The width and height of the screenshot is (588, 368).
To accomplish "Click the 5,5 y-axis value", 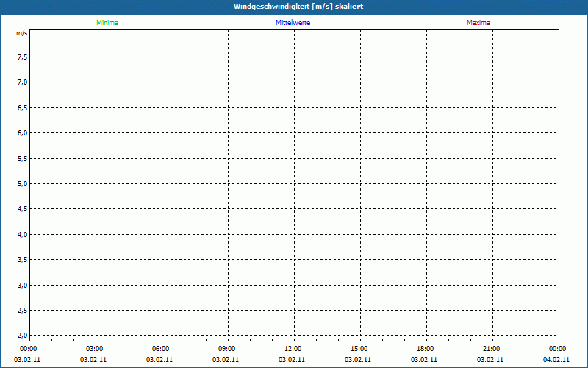I will [x=23, y=158].
